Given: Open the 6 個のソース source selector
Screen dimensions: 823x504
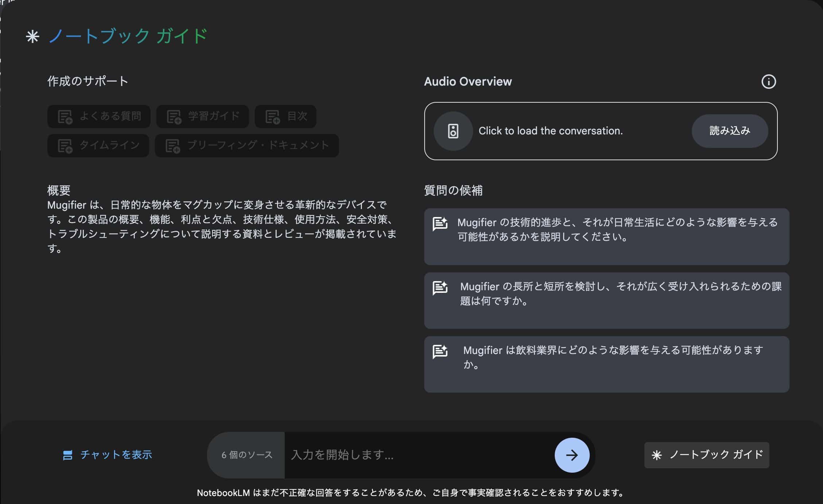Looking at the screenshot, I should click(247, 455).
